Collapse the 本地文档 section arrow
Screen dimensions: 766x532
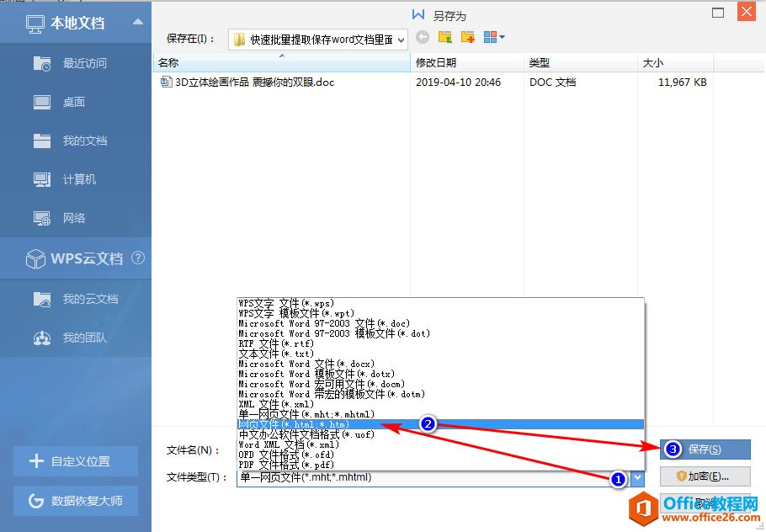138,22
